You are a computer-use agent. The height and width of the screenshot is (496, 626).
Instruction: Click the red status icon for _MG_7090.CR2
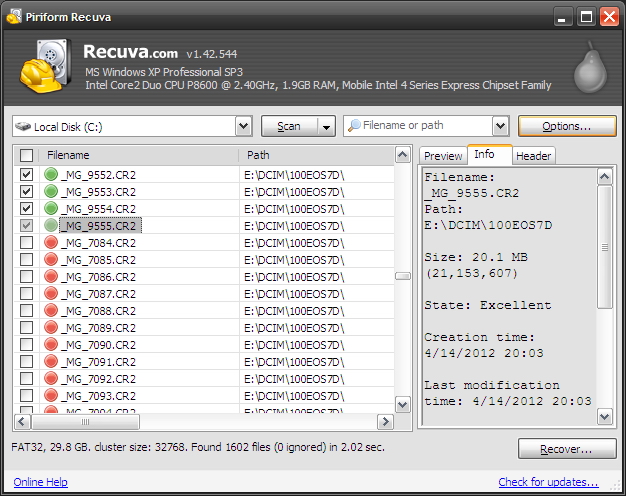pyautogui.click(x=51, y=345)
